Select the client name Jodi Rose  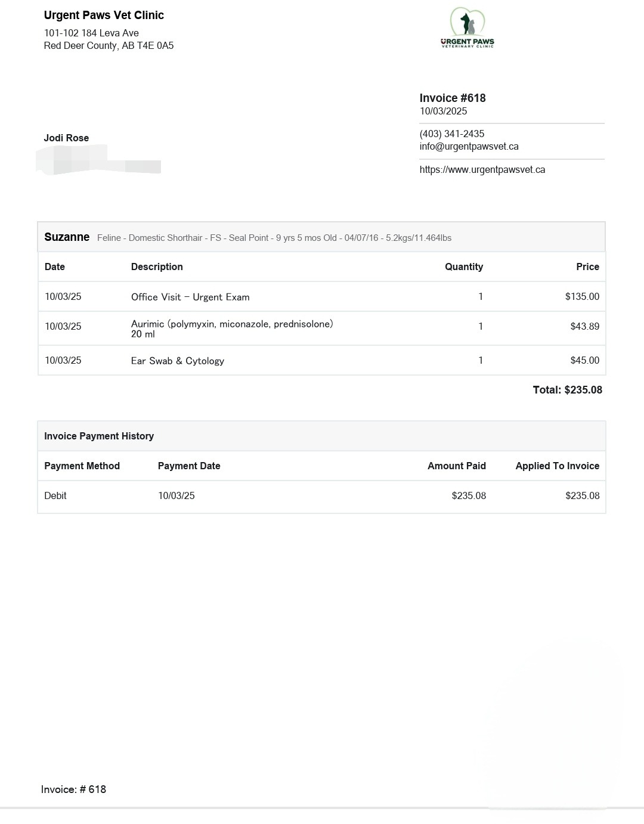[66, 138]
